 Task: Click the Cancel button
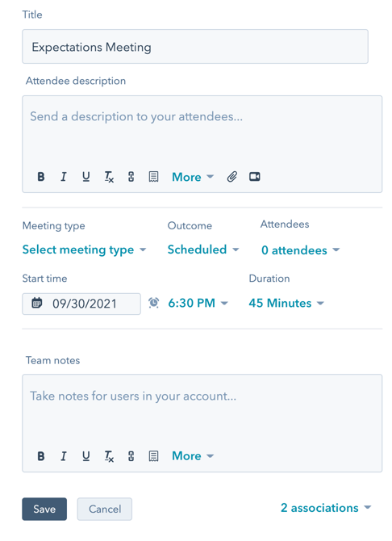pyautogui.click(x=105, y=509)
